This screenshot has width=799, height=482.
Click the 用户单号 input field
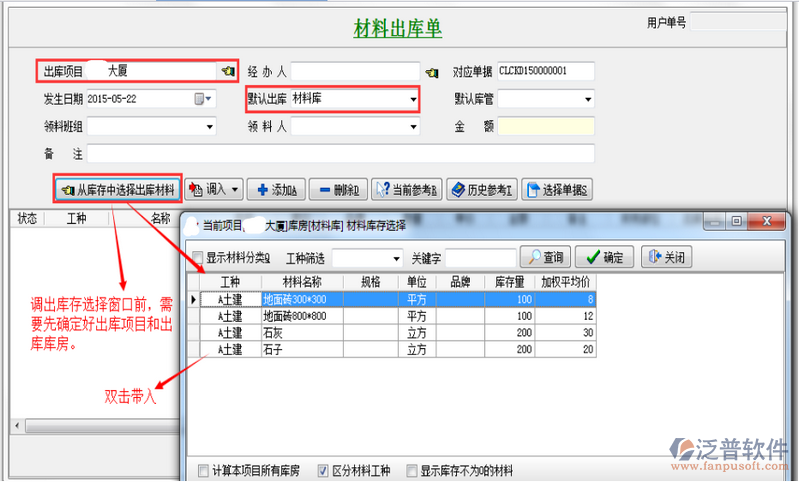[738, 22]
